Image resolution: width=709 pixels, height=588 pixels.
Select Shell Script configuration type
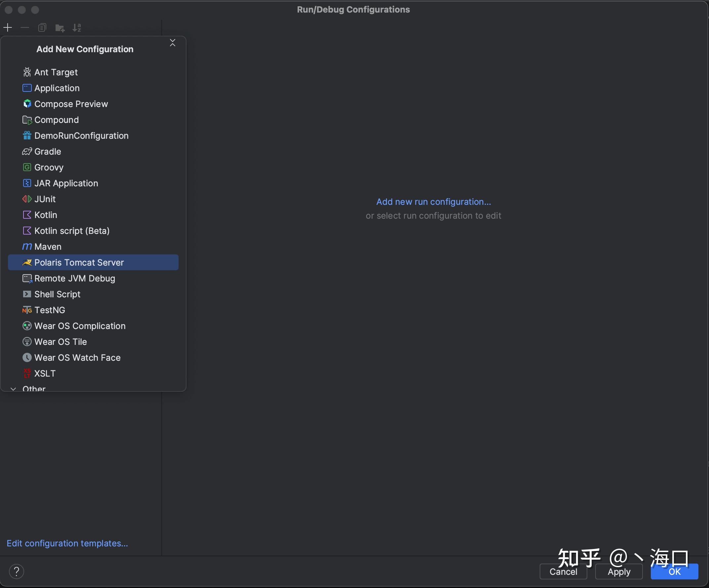click(57, 293)
